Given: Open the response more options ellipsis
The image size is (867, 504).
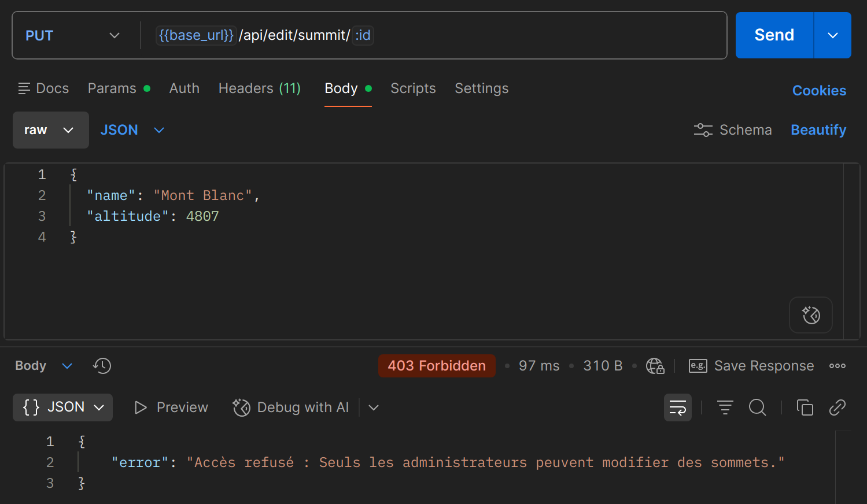Looking at the screenshot, I should pyautogui.click(x=837, y=366).
